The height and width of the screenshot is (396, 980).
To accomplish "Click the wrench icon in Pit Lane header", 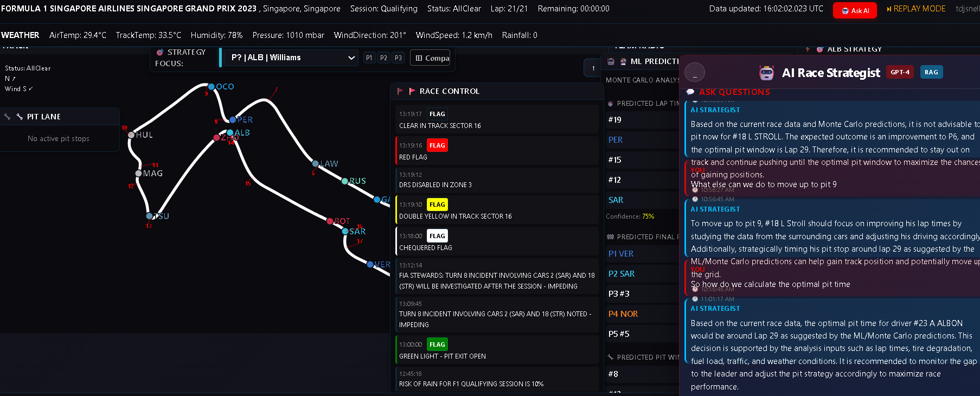I will point(20,117).
